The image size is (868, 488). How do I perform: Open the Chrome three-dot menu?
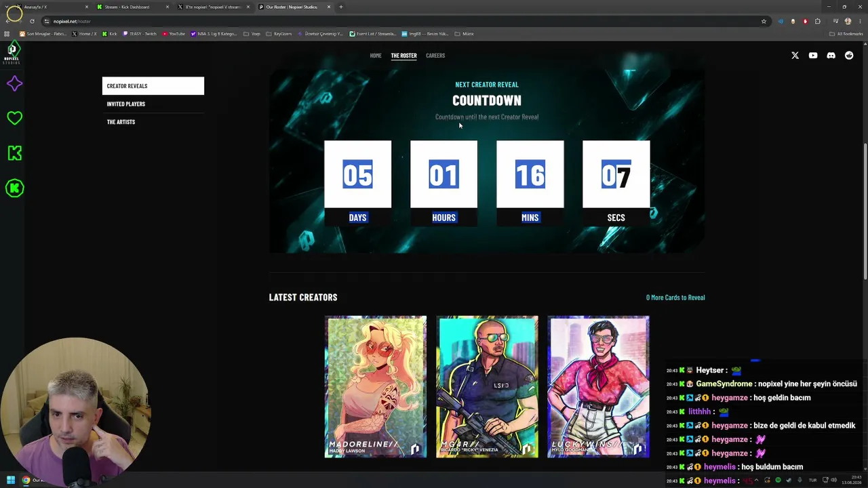click(x=860, y=21)
